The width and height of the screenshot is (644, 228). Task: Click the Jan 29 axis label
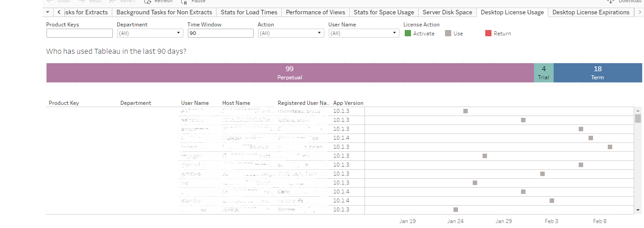pyautogui.click(x=504, y=221)
